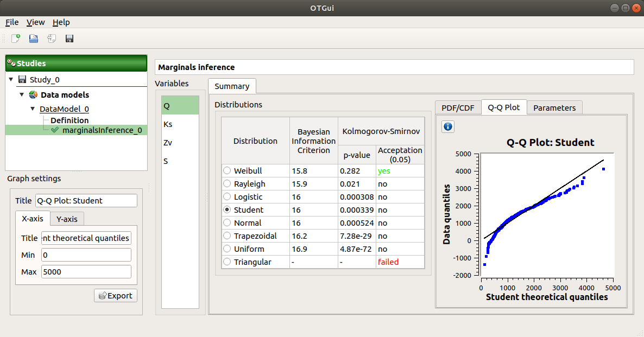Import a Python script using the toolbar icon

pyautogui.click(x=50, y=38)
